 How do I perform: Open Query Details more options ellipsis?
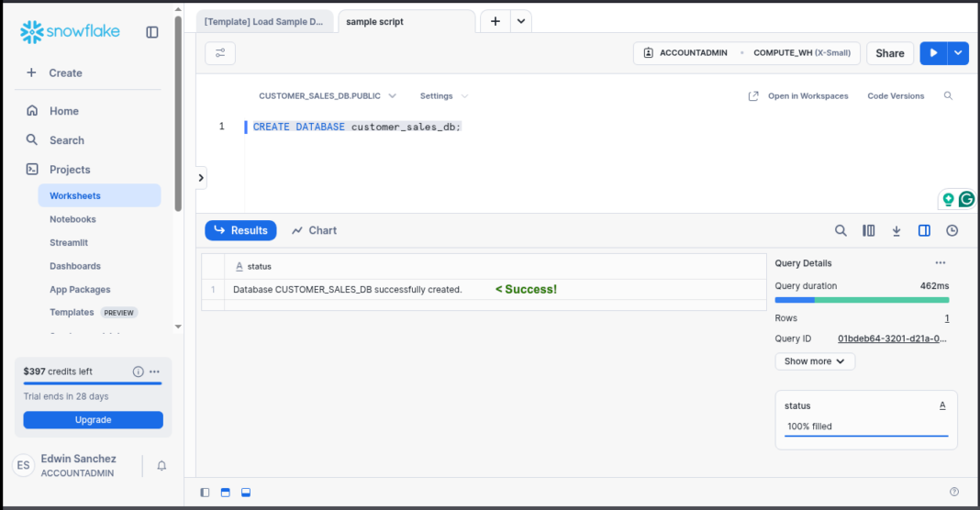940,263
